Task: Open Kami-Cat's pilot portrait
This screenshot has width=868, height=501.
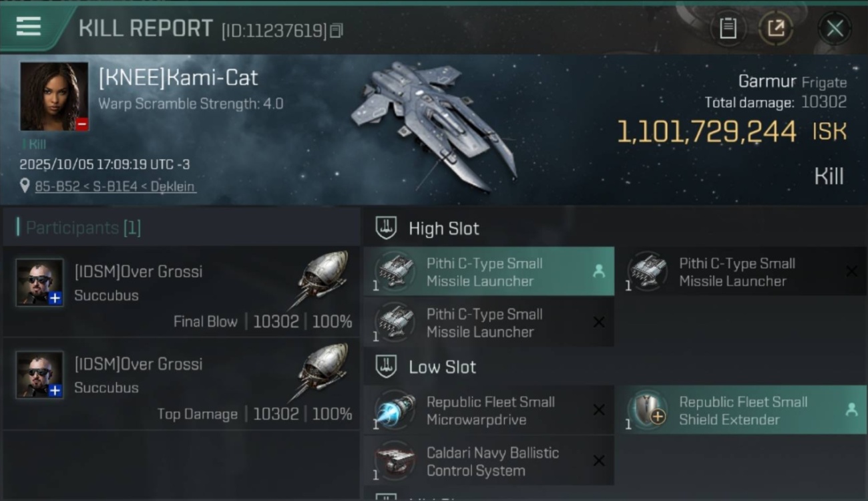Action: pos(54,96)
